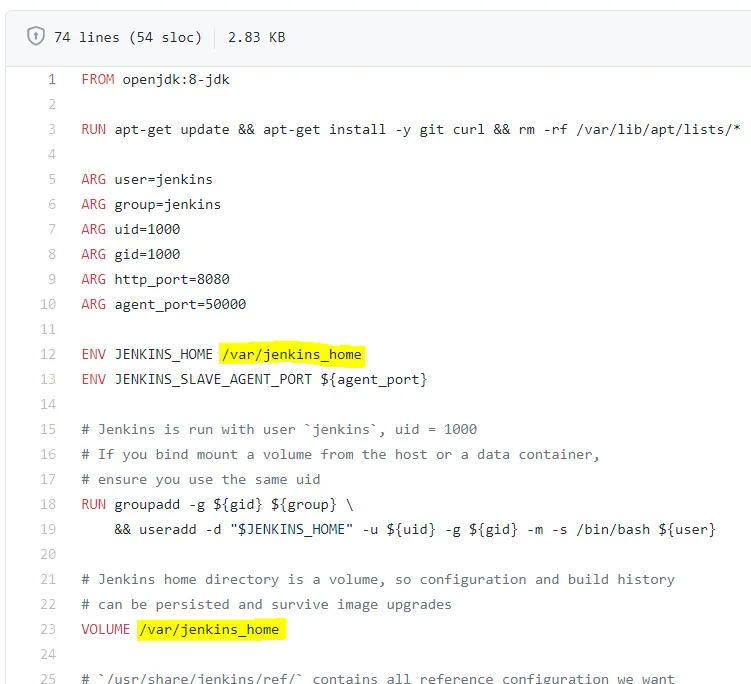The height and width of the screenshot is (684, 751).
Task: Select line number 13
Action: click(48, 379)
